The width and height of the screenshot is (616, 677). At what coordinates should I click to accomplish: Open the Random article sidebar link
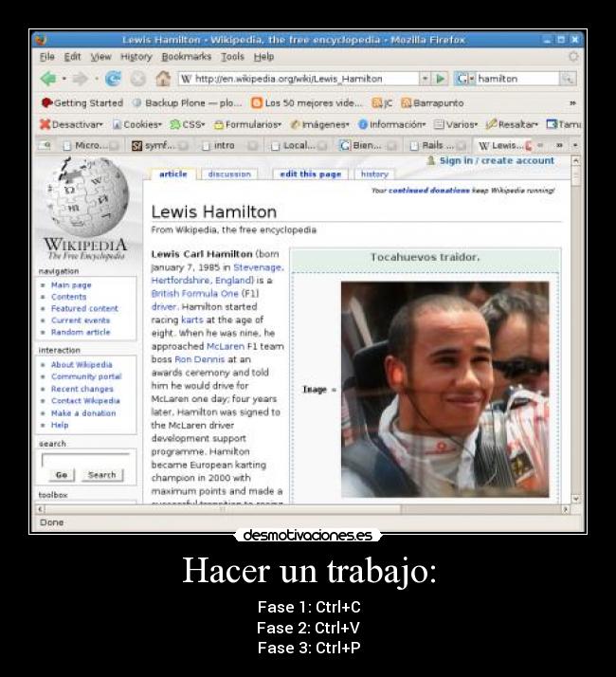click(81, 332)
